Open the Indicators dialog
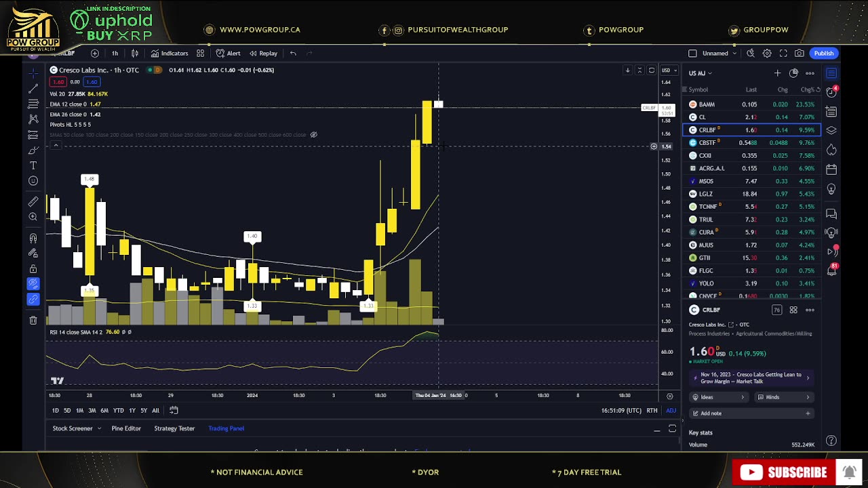 (x=170, y=53)
